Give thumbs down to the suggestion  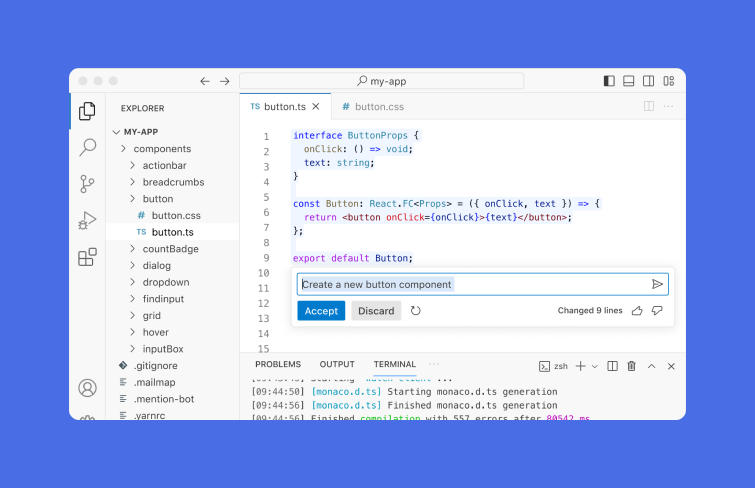pyautogui.click(x=657, y=311)
